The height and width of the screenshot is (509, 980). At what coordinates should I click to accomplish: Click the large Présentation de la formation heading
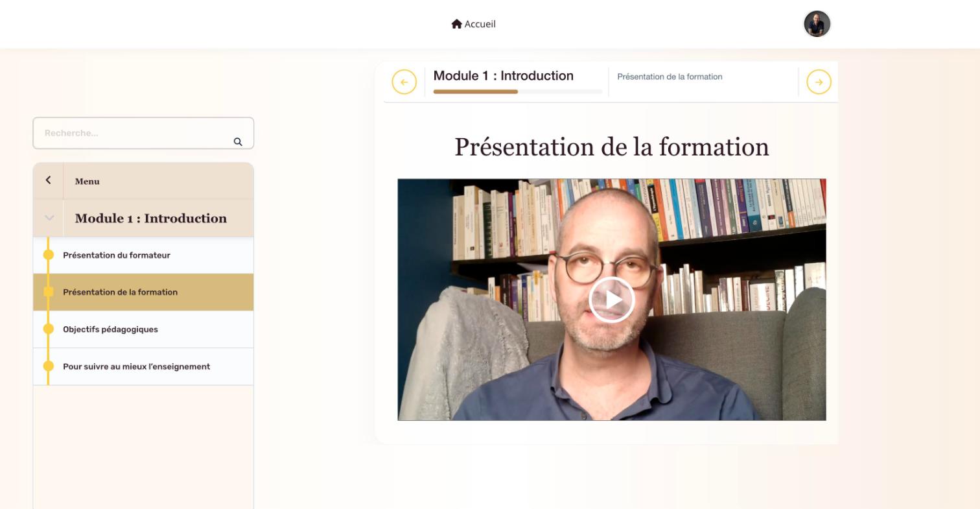point(612,147)
